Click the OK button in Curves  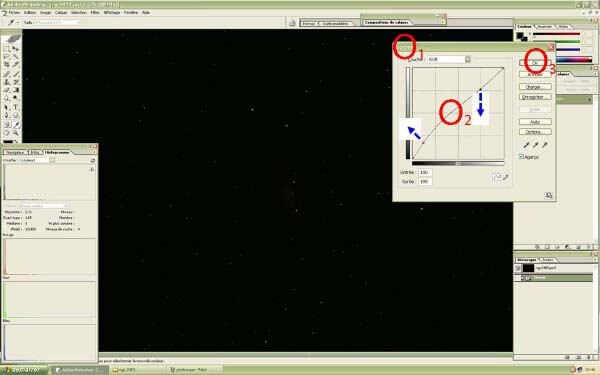[535, 63]
